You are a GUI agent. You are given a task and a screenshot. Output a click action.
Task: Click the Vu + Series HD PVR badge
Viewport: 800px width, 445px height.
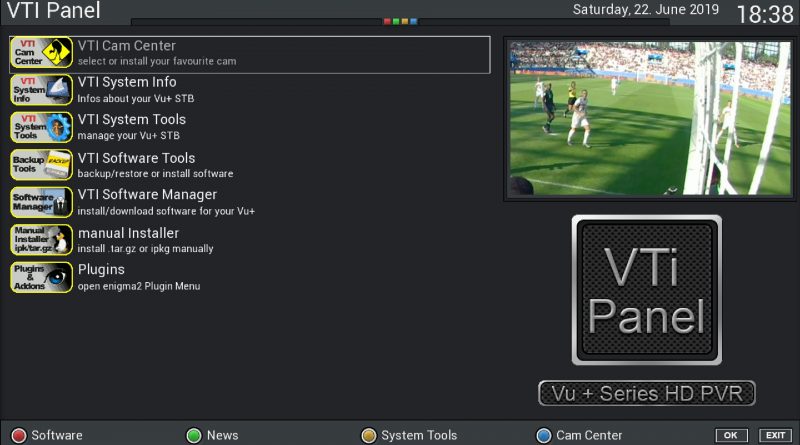click(646, 393)
